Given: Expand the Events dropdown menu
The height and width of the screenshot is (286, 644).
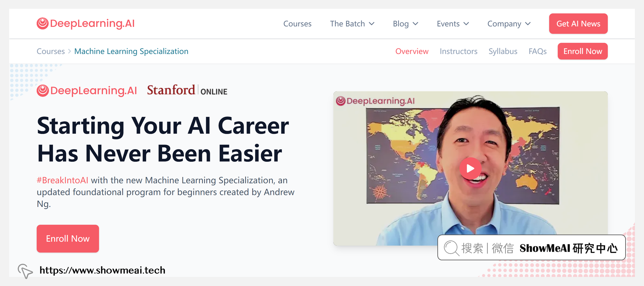Looking at the screenshot, I should (x=453, y=24).
